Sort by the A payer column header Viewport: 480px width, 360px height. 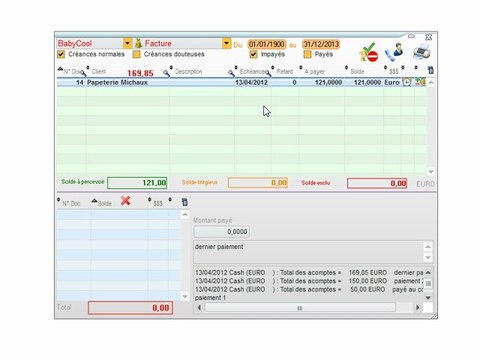[x=314, y=71]
